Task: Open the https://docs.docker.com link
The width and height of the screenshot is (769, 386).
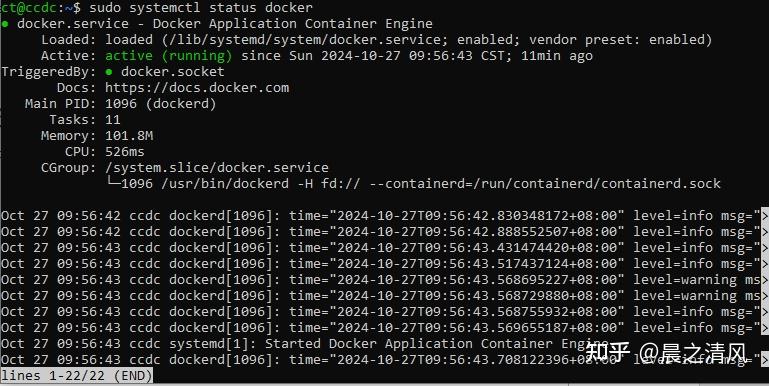Action: 197,88
